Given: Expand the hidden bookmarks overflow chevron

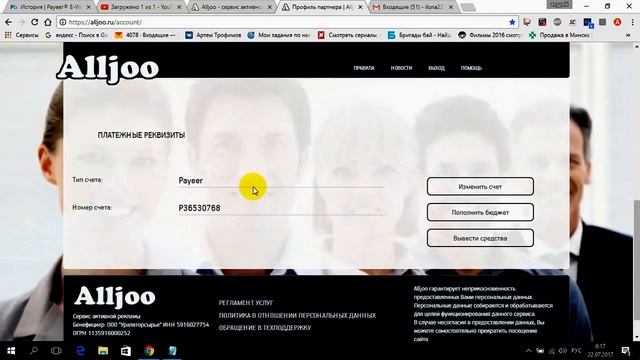Looking at the screenshot, I should point(628,36).
